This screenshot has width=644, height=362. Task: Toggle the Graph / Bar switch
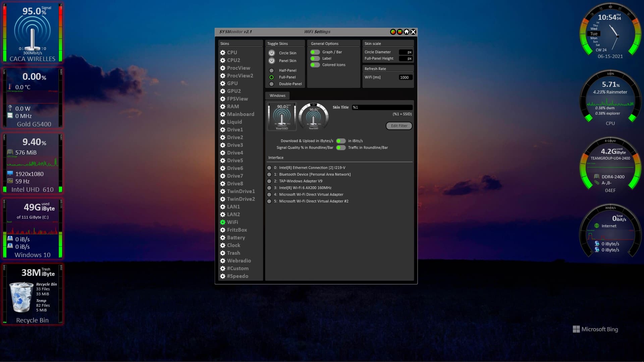315,52
